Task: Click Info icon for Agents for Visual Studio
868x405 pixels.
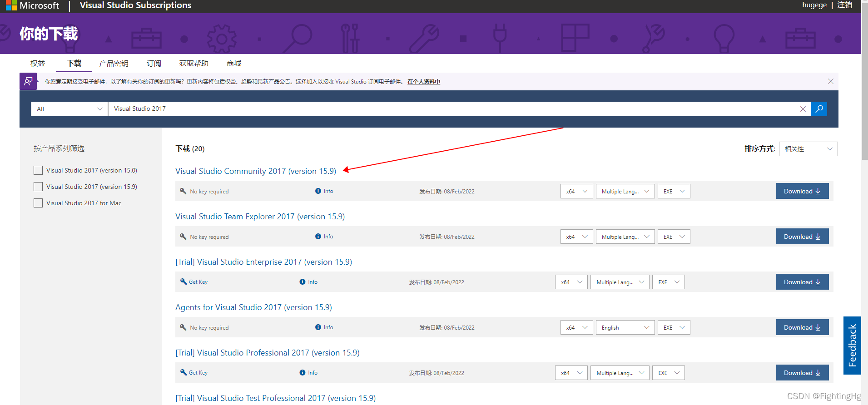Action: (318, 327)
